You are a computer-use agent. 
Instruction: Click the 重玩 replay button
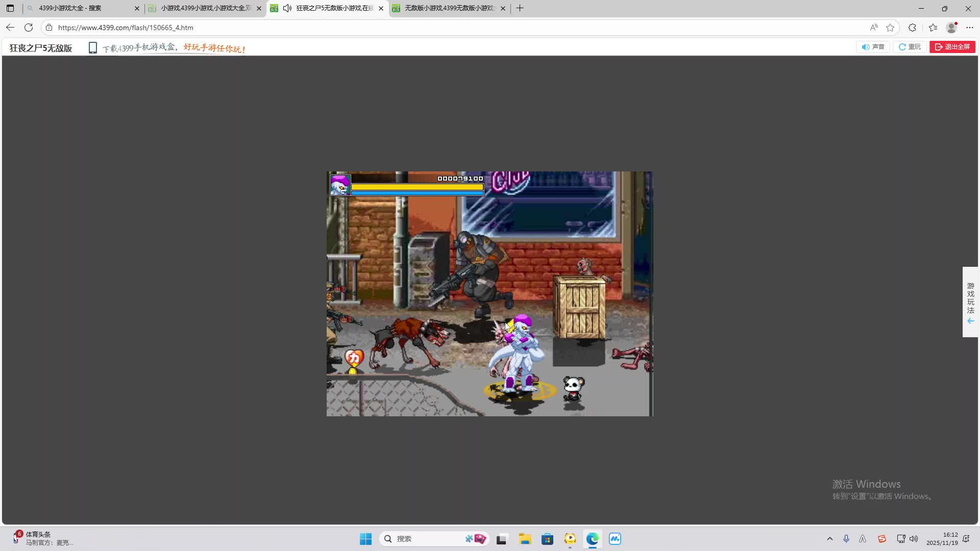coord(910,47)
